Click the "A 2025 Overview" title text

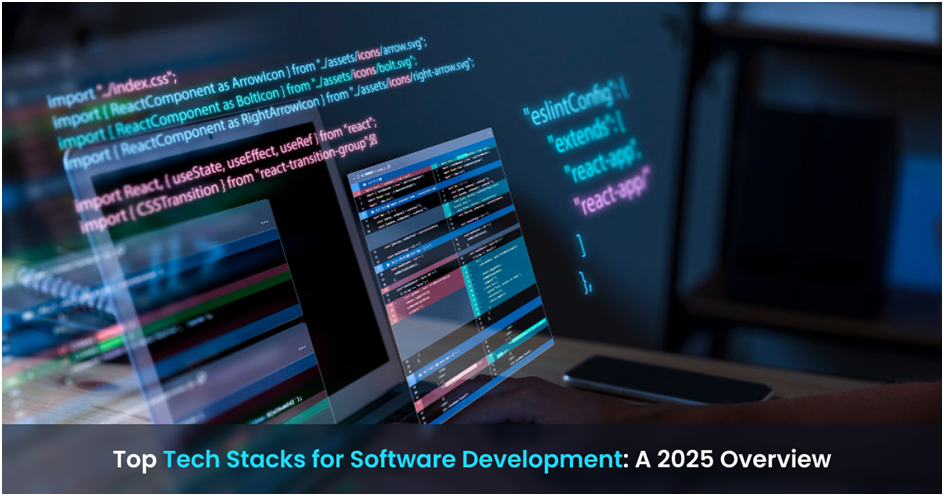coord(733,459)
